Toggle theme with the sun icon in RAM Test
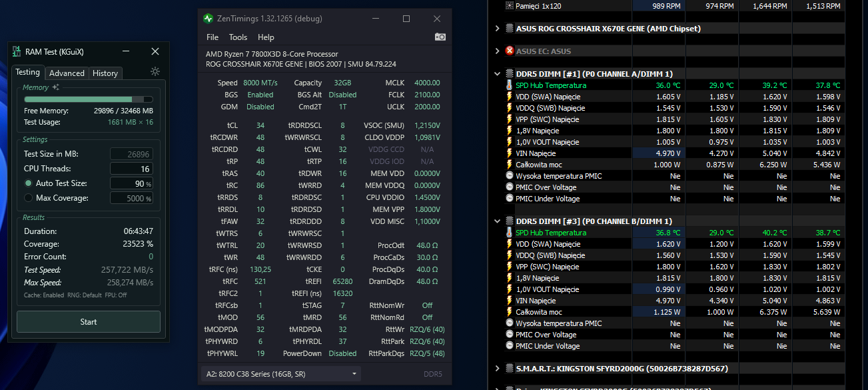This screenshot has height=390, width=868. tap(155, 72)
